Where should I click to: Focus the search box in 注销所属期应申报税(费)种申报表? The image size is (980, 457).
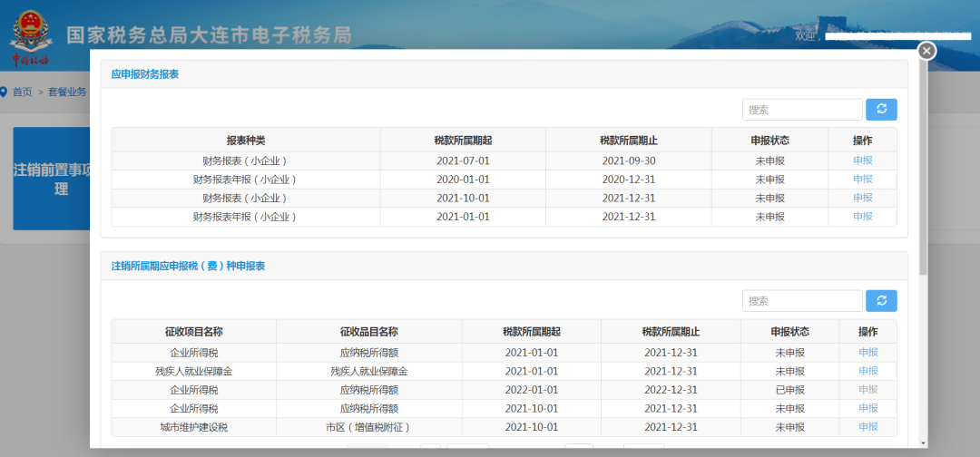[802, 301]
